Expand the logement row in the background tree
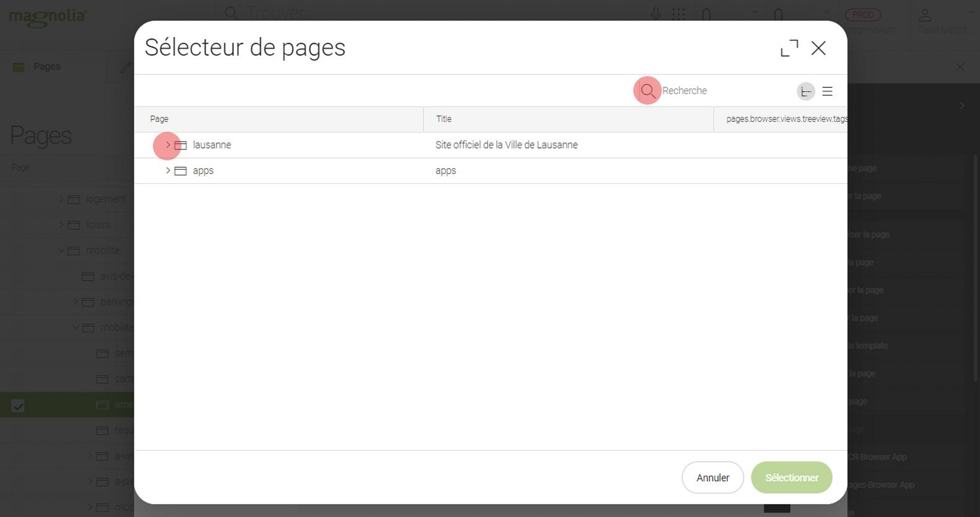This screenshot has height=517, width=980. click(61, 199)
